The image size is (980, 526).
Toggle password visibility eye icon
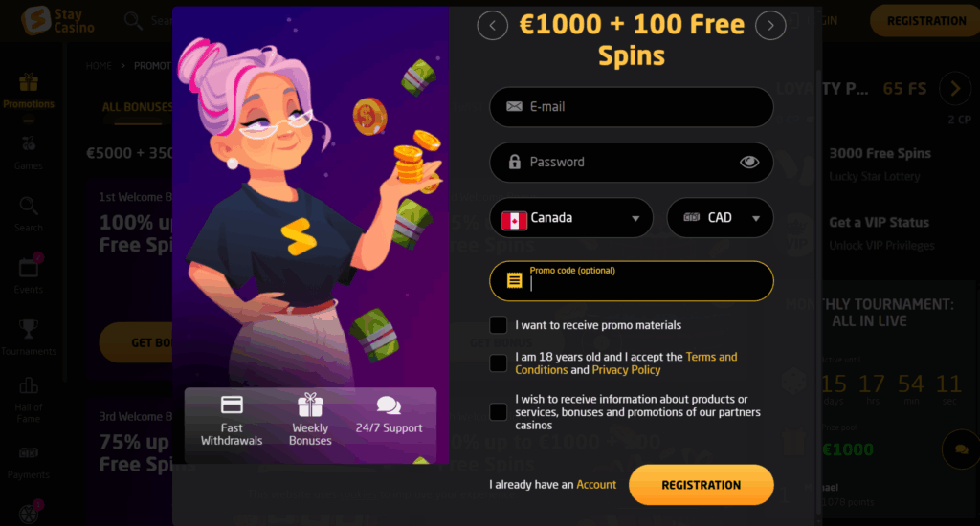749,163
